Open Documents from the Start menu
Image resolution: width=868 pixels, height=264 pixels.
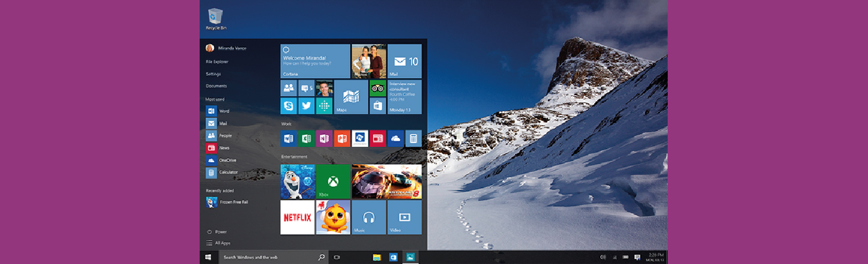coord(216,86)
